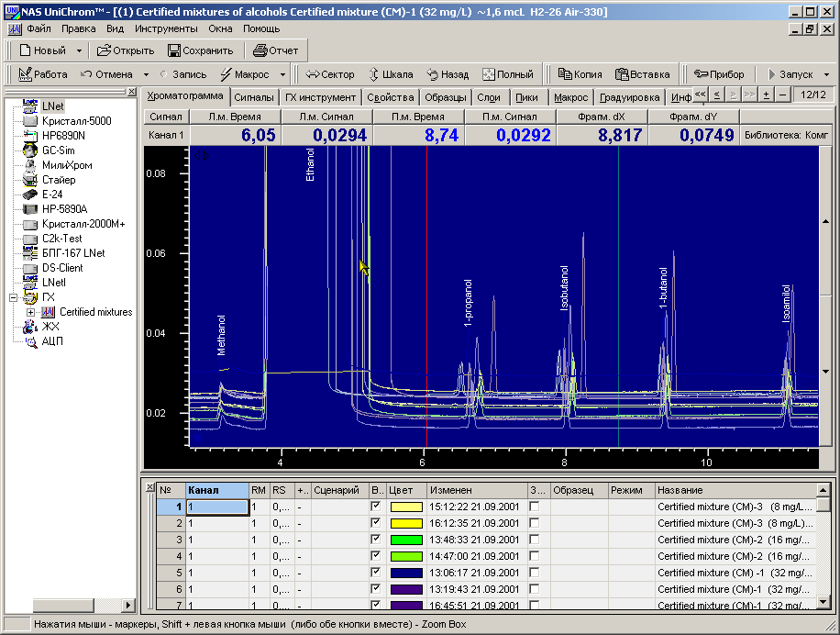Close the device tree panel

[x=132, y=92]
